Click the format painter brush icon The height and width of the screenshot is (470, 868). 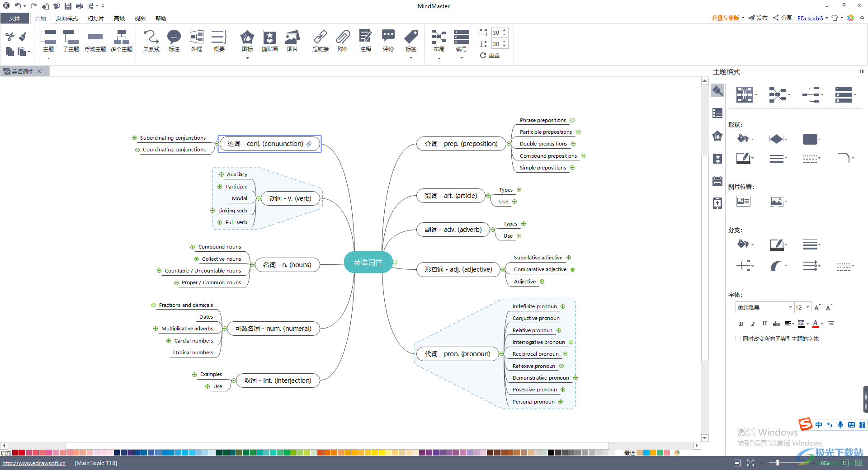coord(22,36)
